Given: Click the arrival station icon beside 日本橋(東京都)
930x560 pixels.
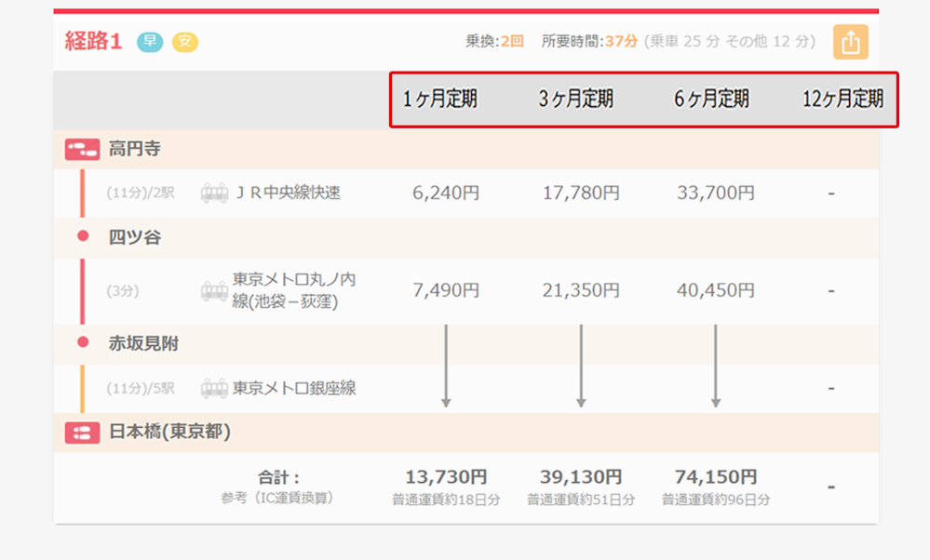Looking at the screenshot, I should click(x=81, y=433).
